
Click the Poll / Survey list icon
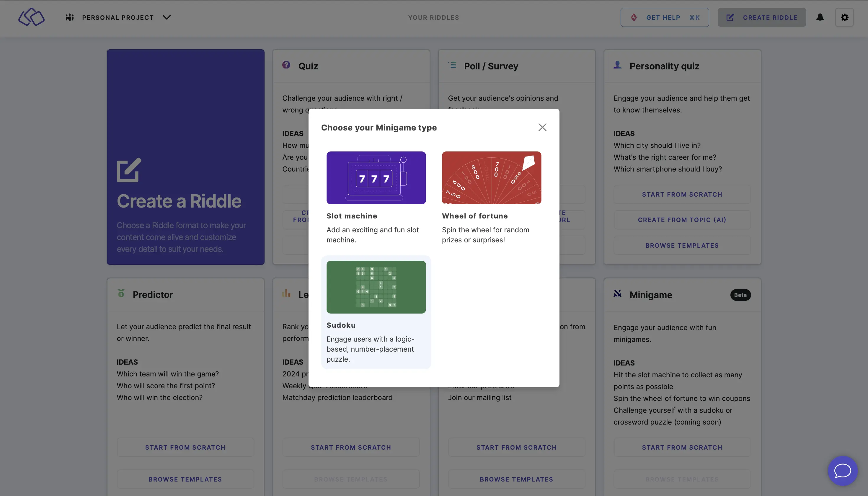452,65
